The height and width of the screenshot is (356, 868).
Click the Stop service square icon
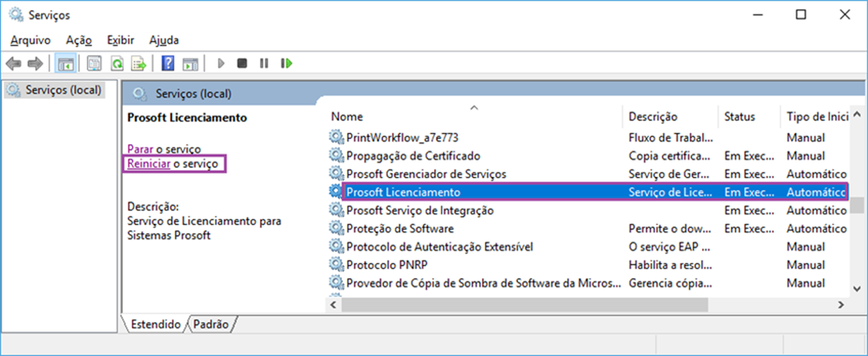tap(242, 63)
